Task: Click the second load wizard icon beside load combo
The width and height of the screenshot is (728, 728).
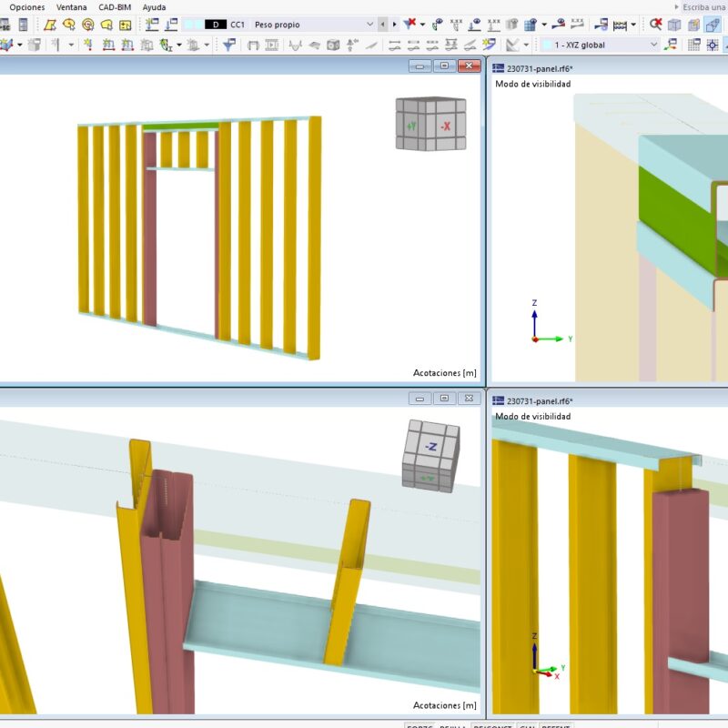Action: (x=171, y=25)
